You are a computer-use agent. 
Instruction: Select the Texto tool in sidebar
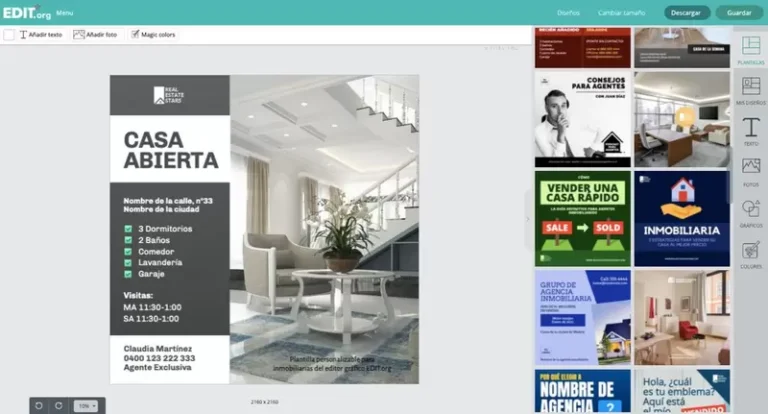tap(750, 130)
